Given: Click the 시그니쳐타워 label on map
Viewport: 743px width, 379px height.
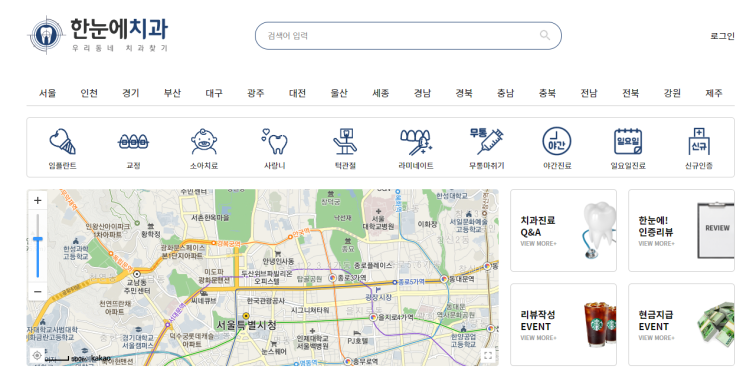Looking at the screenshot, I should (310, 310).
